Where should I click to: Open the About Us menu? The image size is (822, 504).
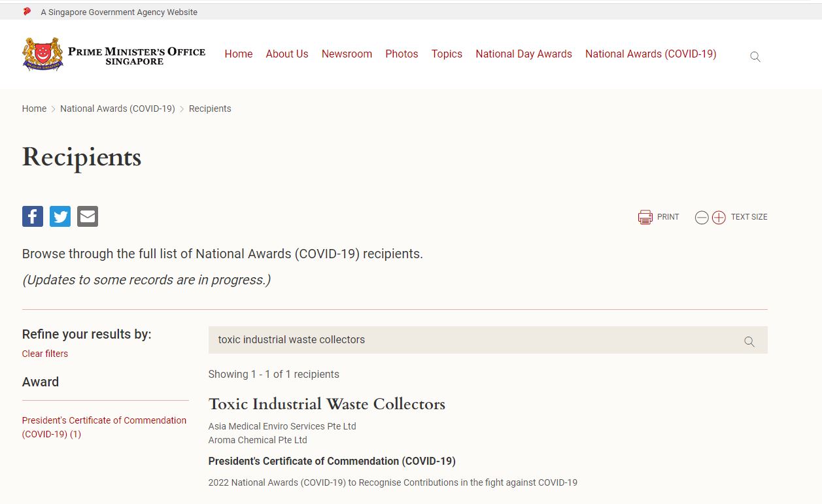pyautogui.click(x=287, y=54)
